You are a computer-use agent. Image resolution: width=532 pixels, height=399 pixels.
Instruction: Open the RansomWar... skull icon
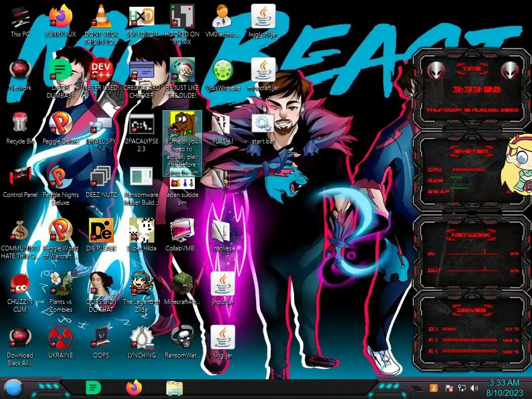pyautogui.click(x=182, y=337)
